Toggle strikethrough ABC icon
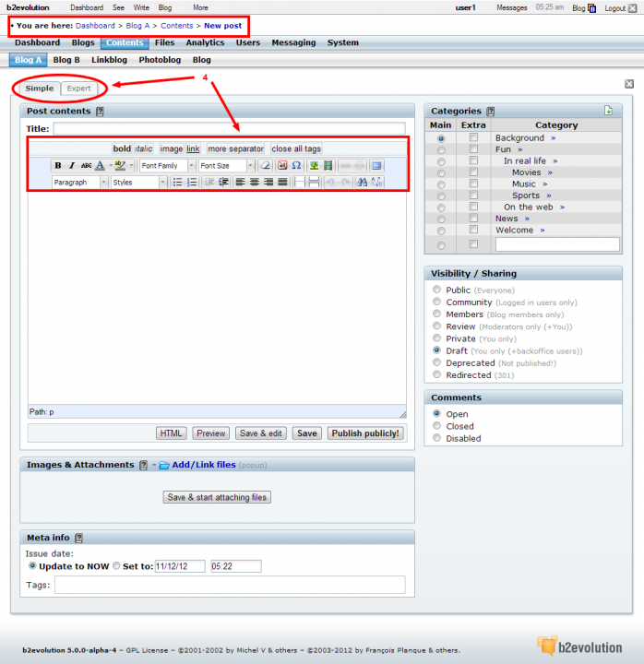The image size is (644, 664). pos(86,166)
